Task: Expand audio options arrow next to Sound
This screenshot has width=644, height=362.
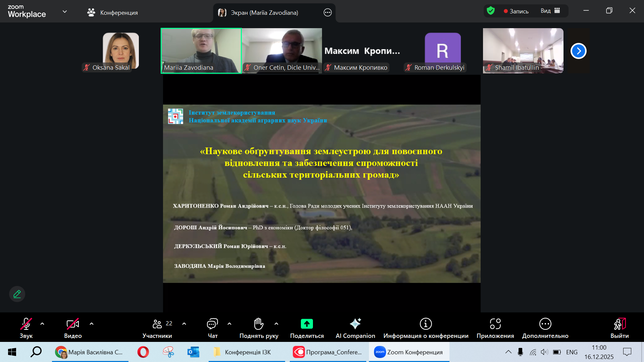Action: click(42, 324)
